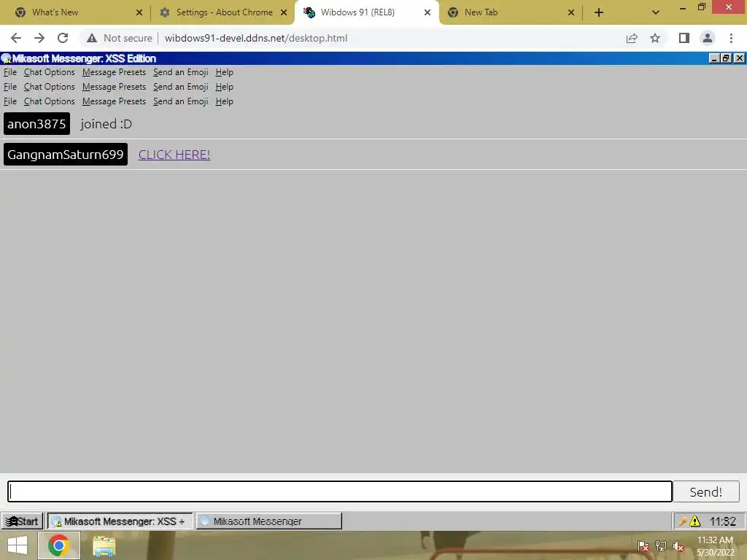Image resolution: width=747 pixels, height=560 pixels.
Task: Open the Chrome three-dot menu
Action: pos(731,38)
